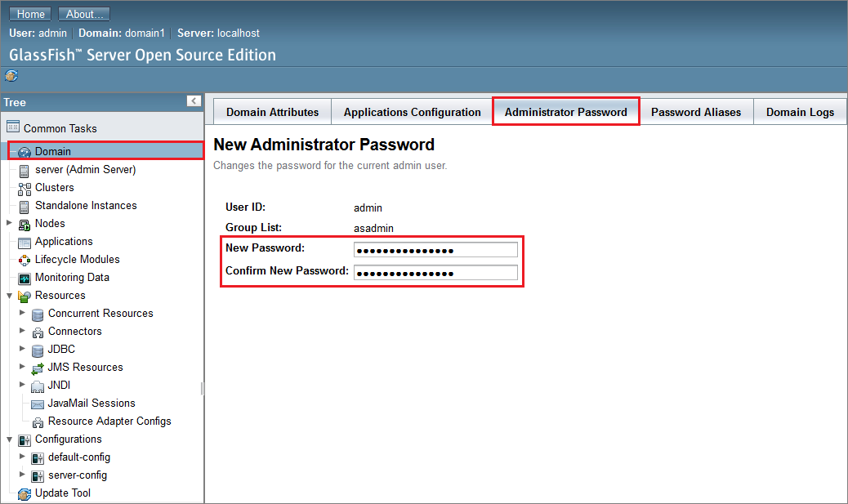Collapse the Tree panel with arrow button

194,100
